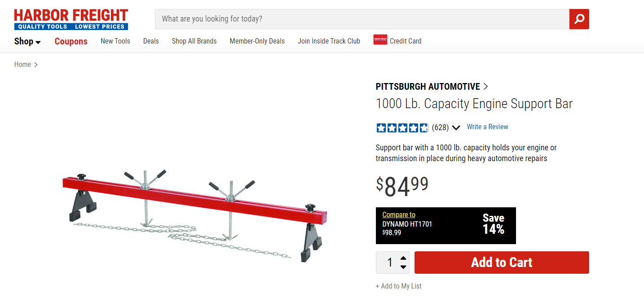Click the star rating icons

[x=402, y=128]
